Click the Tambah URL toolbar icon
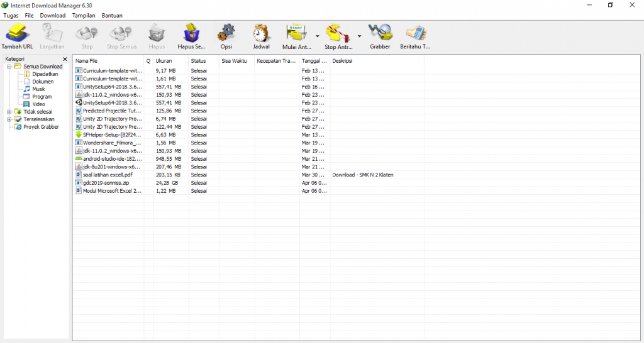This screenshot has width=644, height=343. (x=17, y=33)
